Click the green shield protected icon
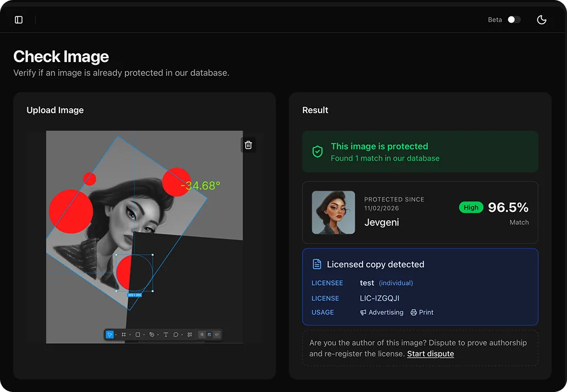 (x=318, y=152)
